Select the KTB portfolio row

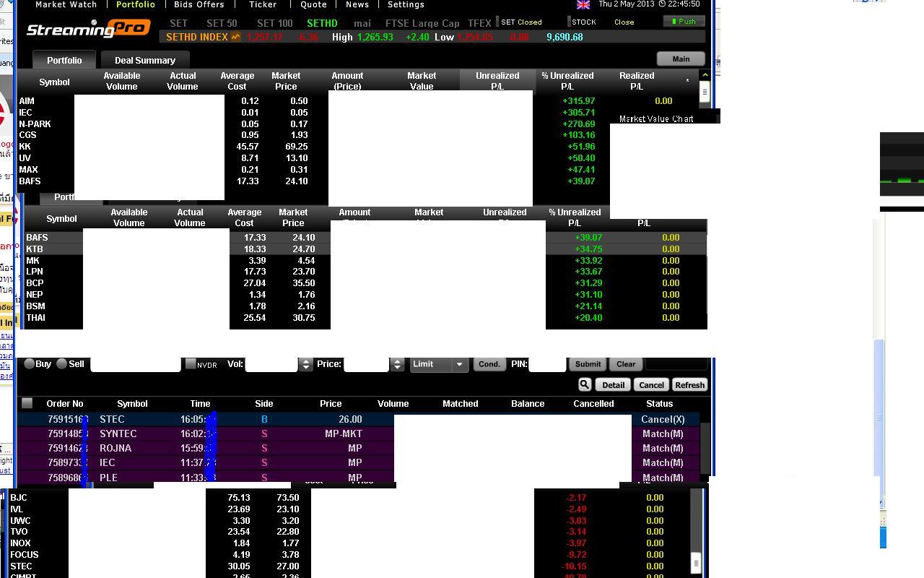pos(365,249)
